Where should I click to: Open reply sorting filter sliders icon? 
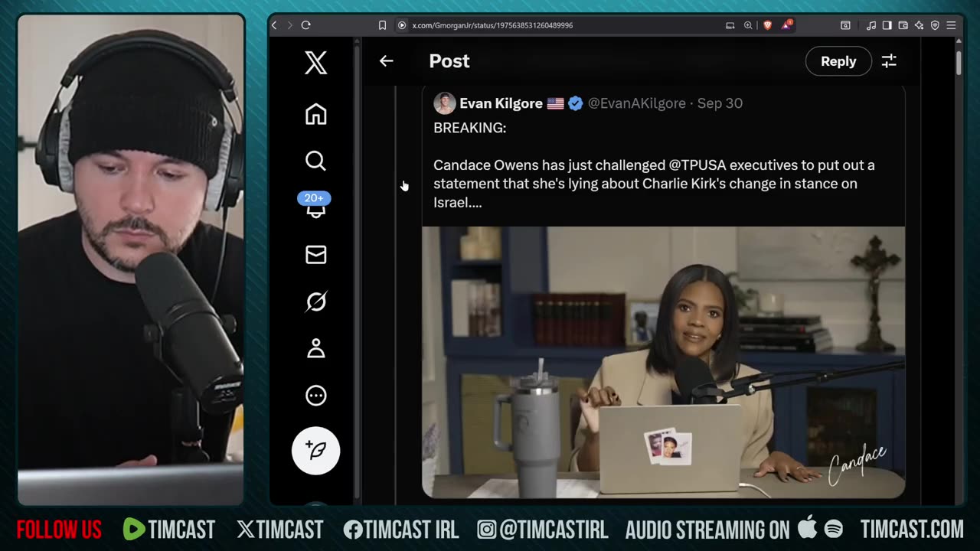(x=889, y=61)
